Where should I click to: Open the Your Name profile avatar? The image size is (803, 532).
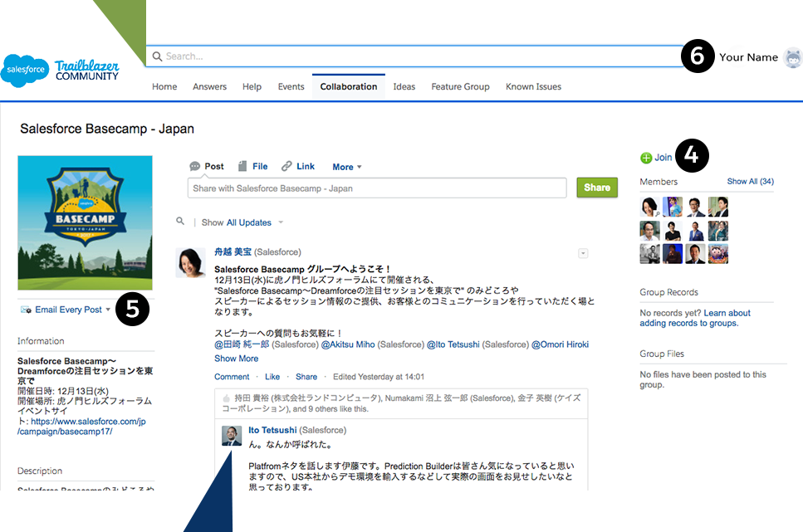(793, 57)
